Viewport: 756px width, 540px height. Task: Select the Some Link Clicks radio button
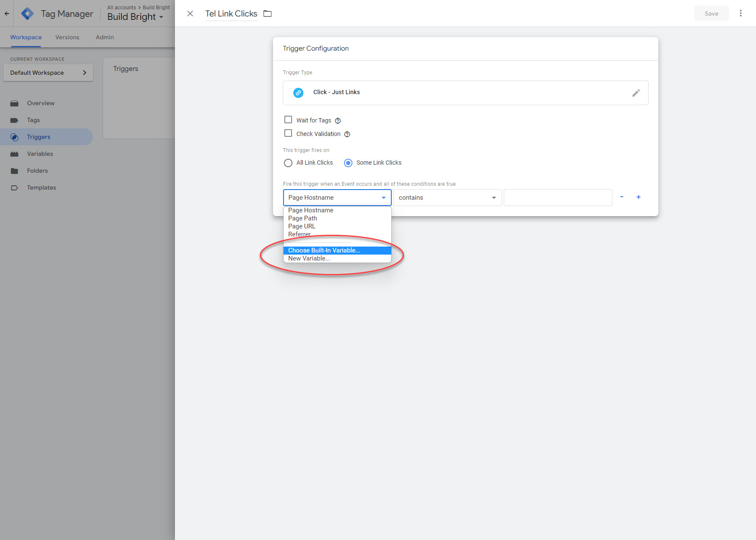point(348,163)
